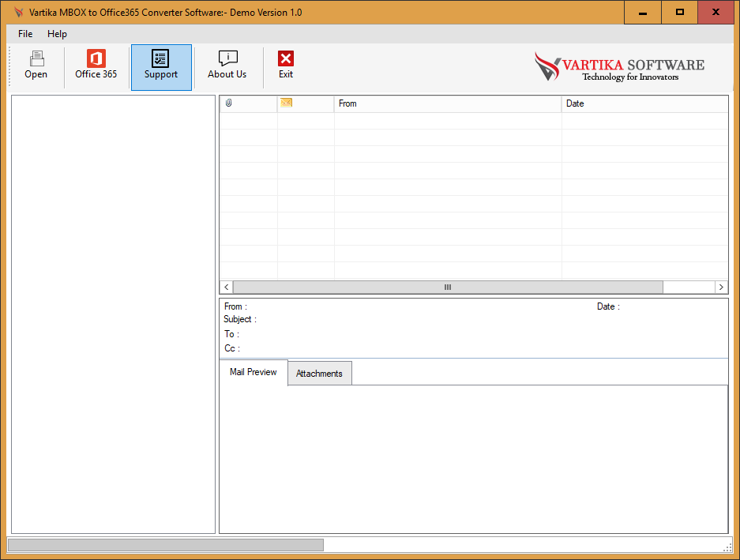Click the left arrow of horizontal scrollbar
Image resolution: width=740 pixels, height=560 pixels.
[227, 287]
